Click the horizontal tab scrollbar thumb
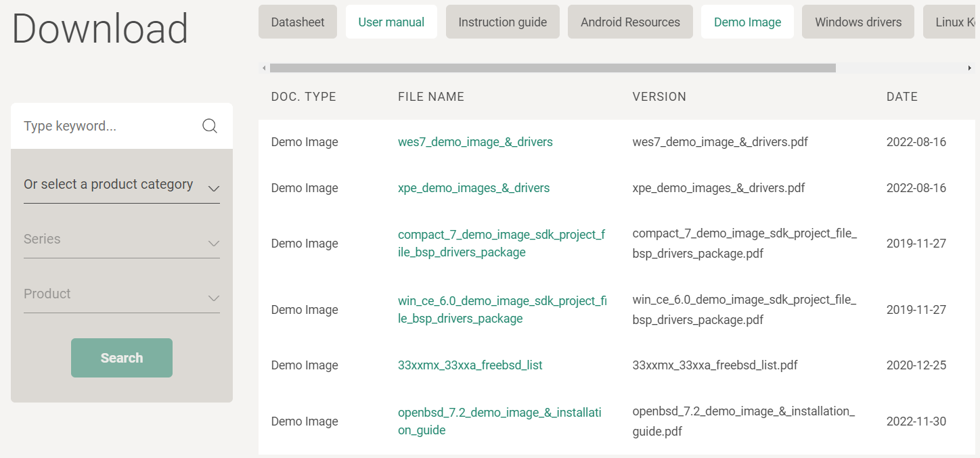The image size is (980, 458). click(x=552, y=68)
